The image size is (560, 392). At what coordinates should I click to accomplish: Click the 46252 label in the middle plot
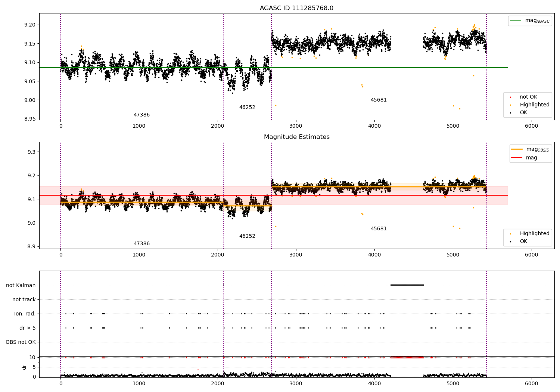click(247, 236)
